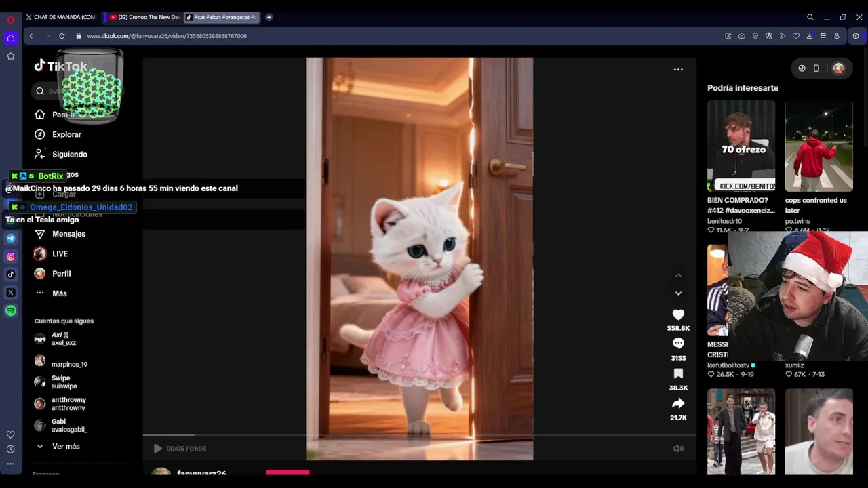This screenshot has height=488, width=868.
Task: Open Opera easy setup sliders icon
Action: pyautogui.click(x=823, y=36)
